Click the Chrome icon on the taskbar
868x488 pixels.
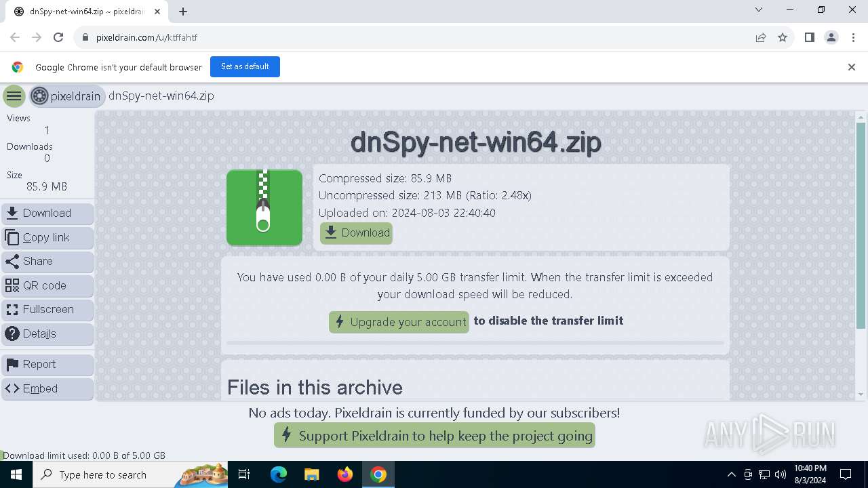(378, 474)
